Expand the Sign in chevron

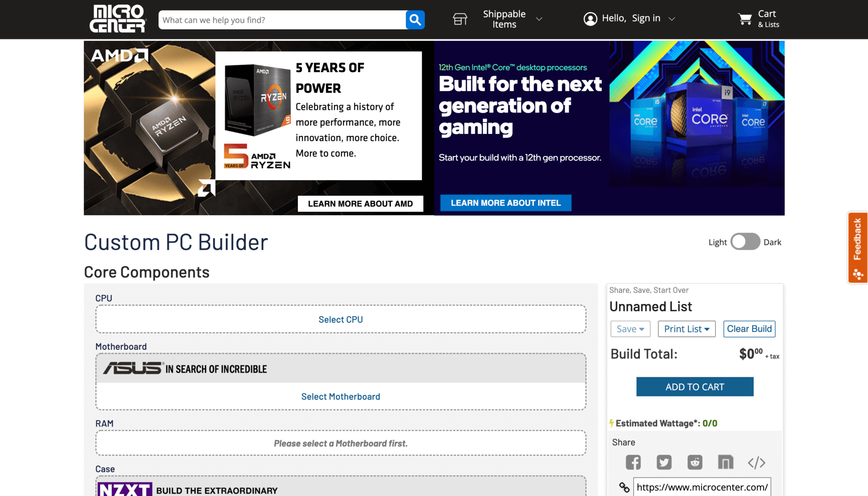672,19
